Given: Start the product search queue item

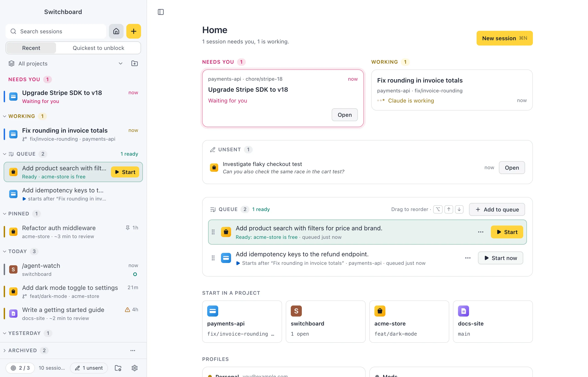Looking at the screenshot, I should pos(507,232).
